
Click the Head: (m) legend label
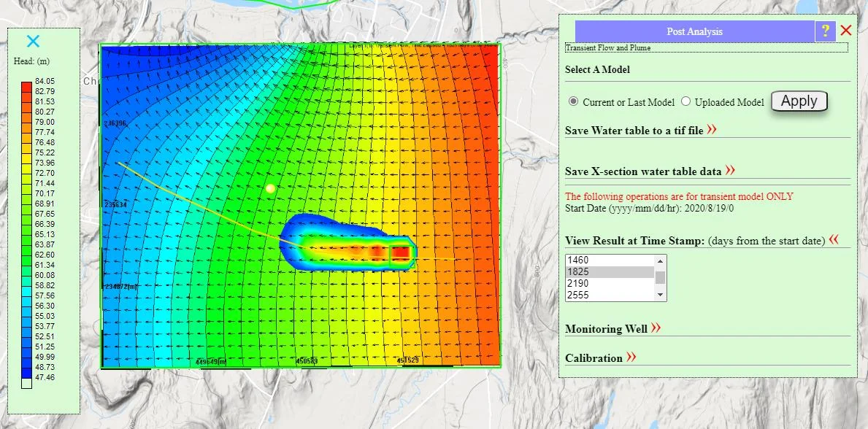(31, 61)
